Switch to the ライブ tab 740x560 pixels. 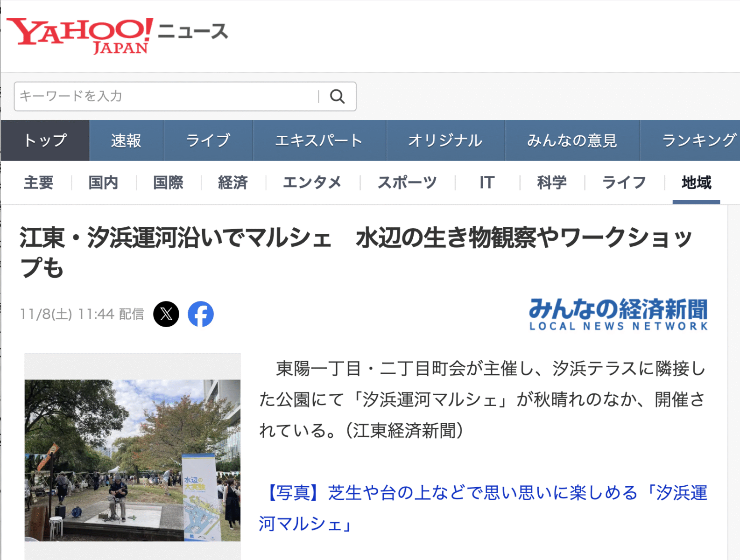[x=208, y=140]
